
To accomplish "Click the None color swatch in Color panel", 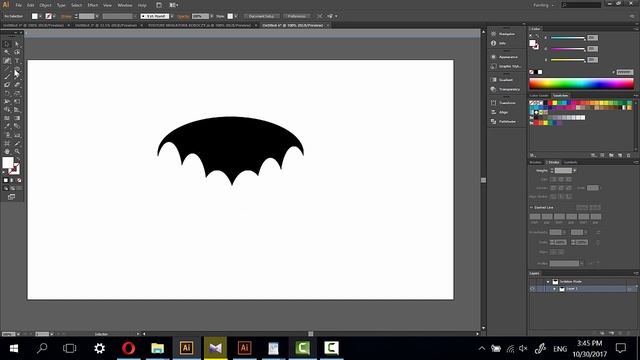I will (x=531, y=72).
